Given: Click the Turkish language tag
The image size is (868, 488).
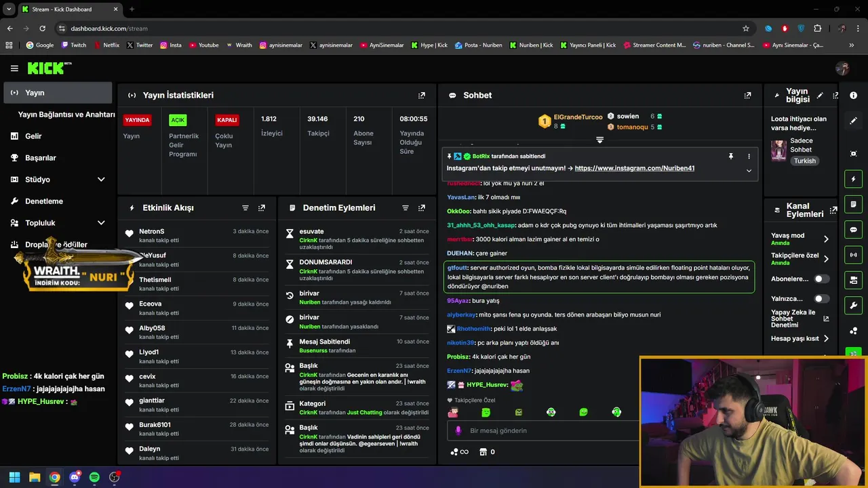Looking at the screenshot, I should [x=805, y=161].
